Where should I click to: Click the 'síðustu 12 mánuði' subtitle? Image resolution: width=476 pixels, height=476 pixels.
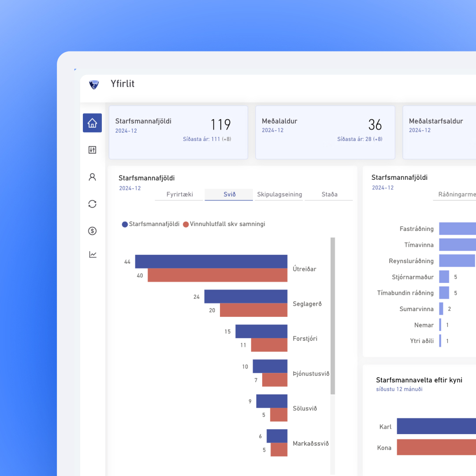pos(399,389)
